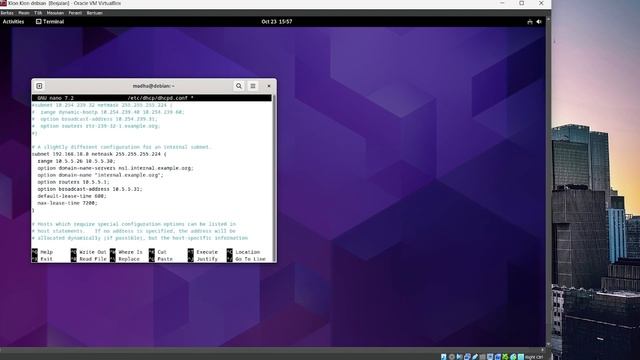Click the VirtualBox display status icon
640x360 pixels.
pyautogui.click(x=490, y=357)
